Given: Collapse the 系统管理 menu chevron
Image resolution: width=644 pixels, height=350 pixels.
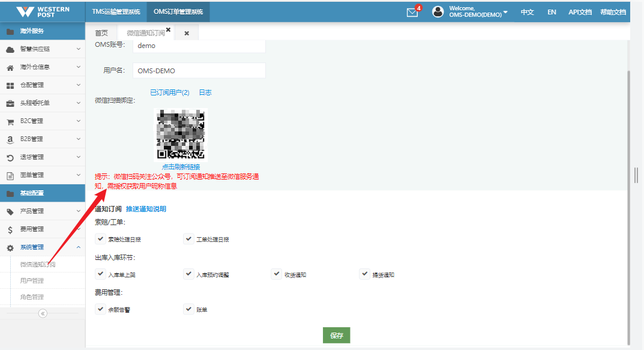Looking at the screenshot, I should pyautogui.click(x=79, y=247).
